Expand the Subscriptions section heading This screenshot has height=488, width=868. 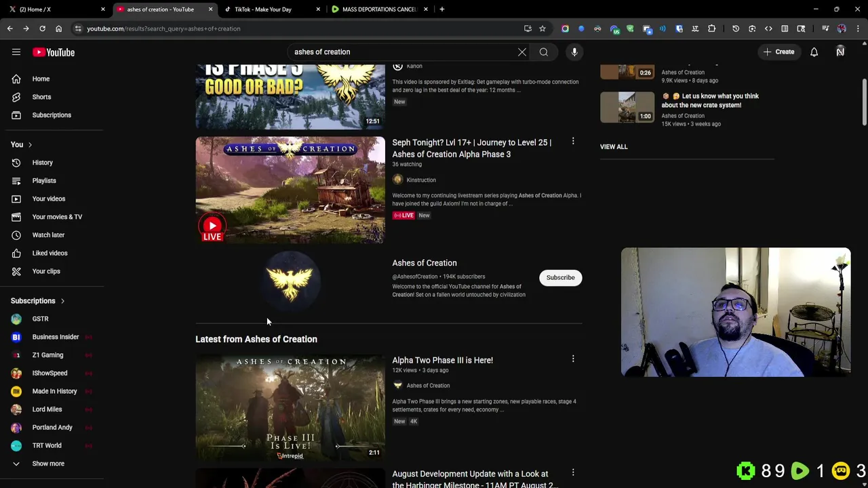[x=38, y=301]
